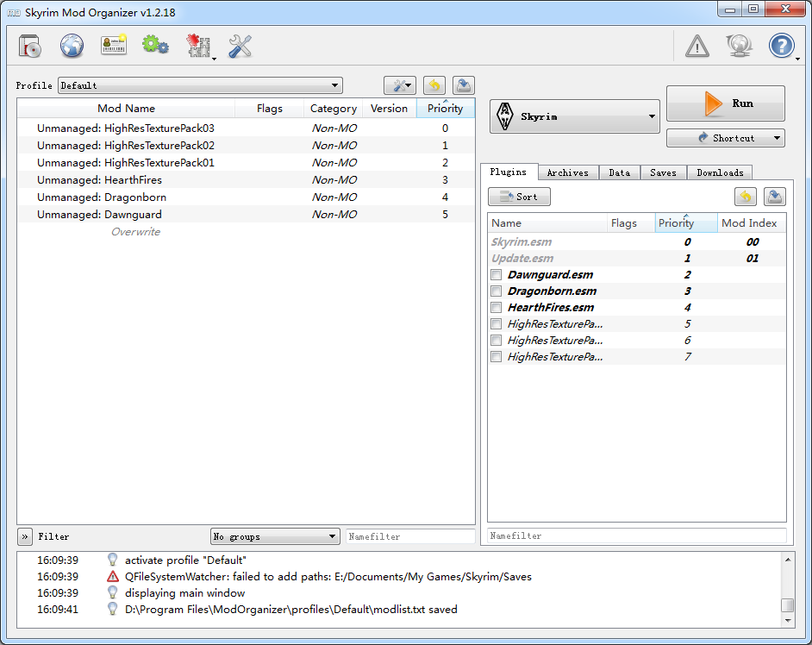The image size is (812, 645).
Task: Switch to the Data tab
Action: coord(620,173)
